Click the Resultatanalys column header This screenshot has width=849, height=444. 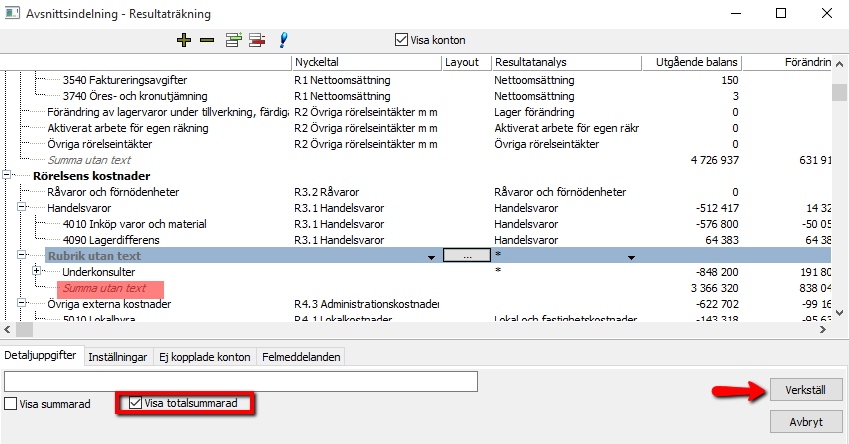click(566, 62)
